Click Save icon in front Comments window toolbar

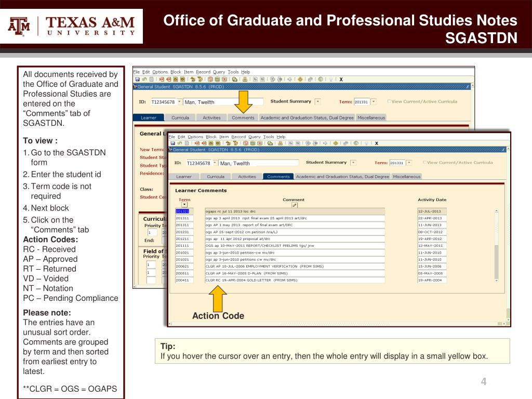(172, 143)
